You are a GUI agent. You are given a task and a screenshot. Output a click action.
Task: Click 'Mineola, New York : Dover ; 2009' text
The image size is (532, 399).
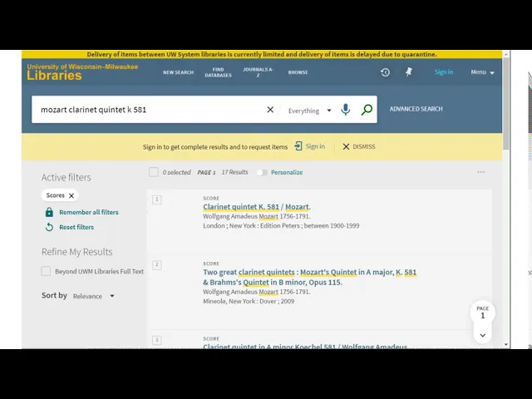[249, 301]
